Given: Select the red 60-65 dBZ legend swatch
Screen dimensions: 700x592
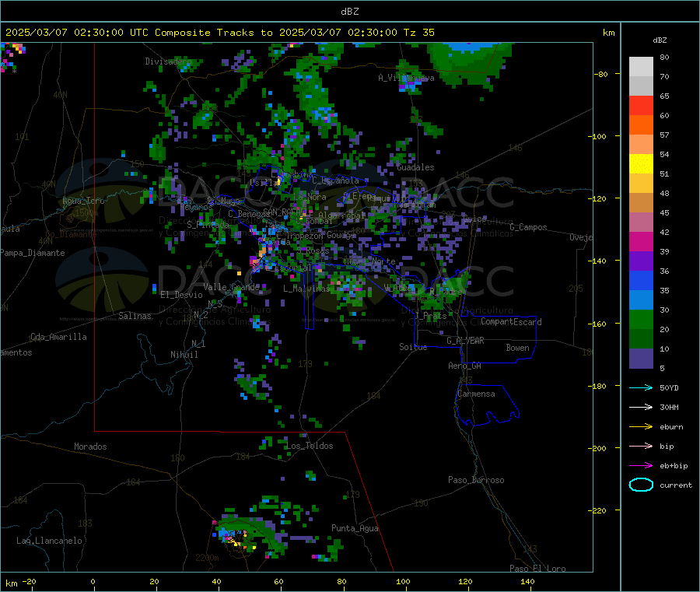Looking at the screenshot, I should tap(641, 105).
